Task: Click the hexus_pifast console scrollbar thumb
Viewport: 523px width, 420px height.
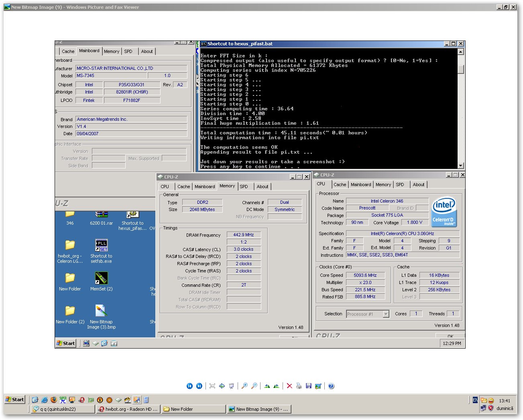Action: 460,69
